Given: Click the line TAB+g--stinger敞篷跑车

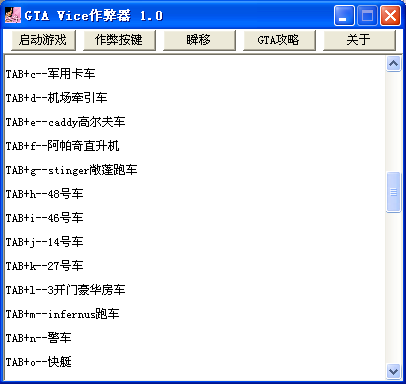Looking at the screenshot, I should [71, 170].
